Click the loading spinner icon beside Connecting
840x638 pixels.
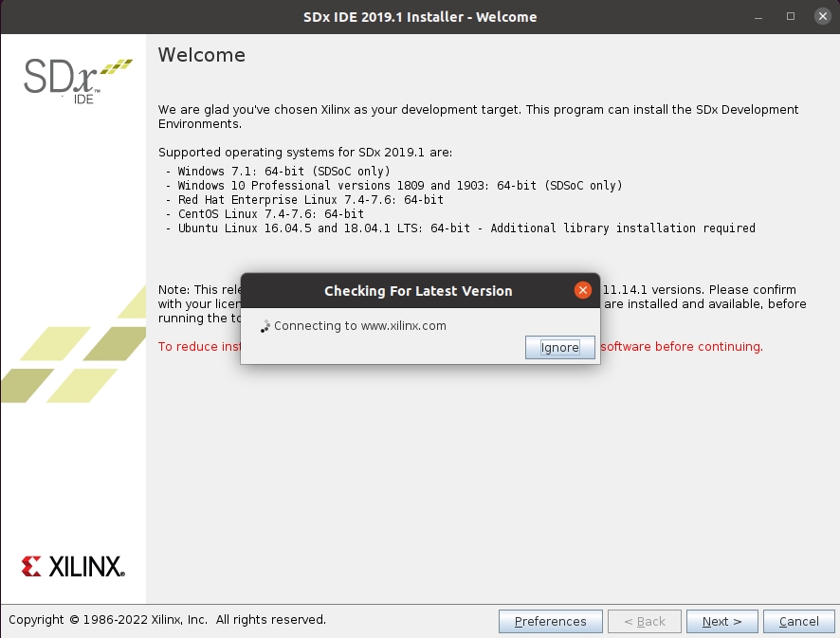(x=265, y=326)
